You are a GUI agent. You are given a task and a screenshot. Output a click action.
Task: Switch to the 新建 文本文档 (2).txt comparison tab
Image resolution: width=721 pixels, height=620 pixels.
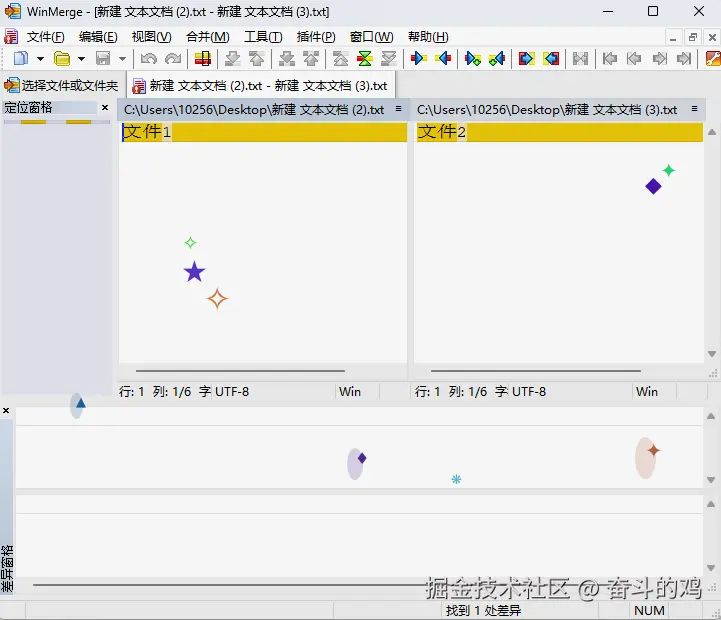[x=260, y=86]
